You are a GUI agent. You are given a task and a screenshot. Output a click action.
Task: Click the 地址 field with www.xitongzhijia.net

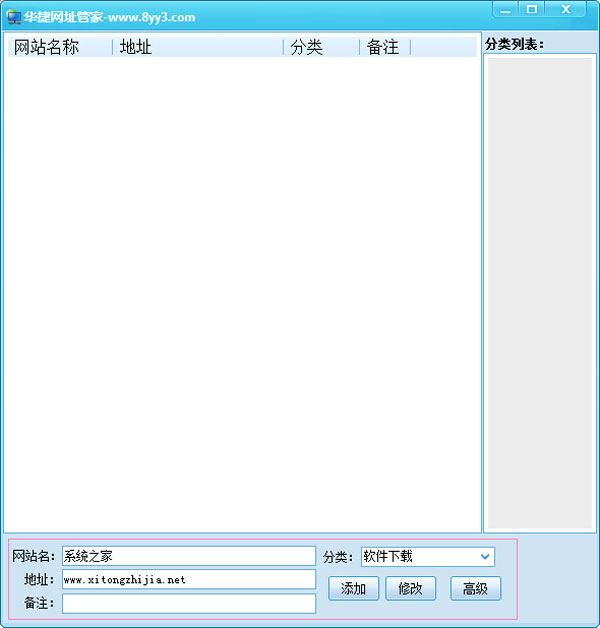pos(188,580)
